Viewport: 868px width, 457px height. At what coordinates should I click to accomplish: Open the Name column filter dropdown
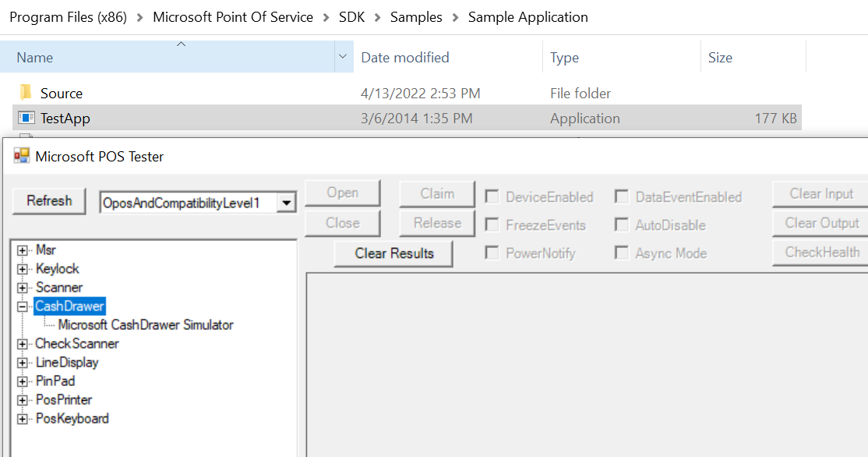[343, 58]
